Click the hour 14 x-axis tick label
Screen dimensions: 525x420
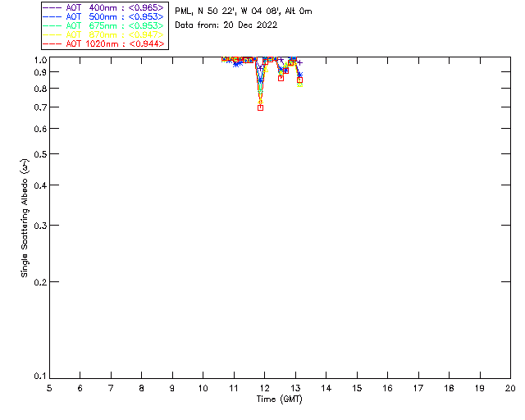tap(326, 388)
